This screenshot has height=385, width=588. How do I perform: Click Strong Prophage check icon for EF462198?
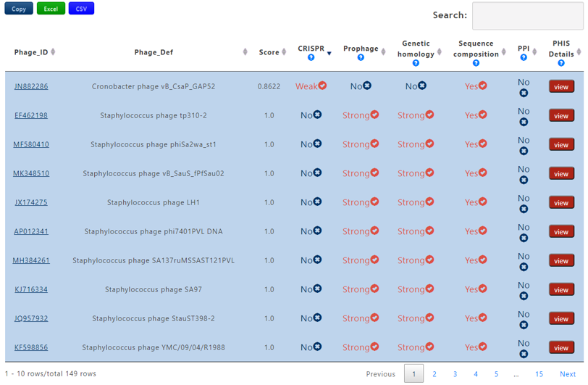tap(374, 115)
